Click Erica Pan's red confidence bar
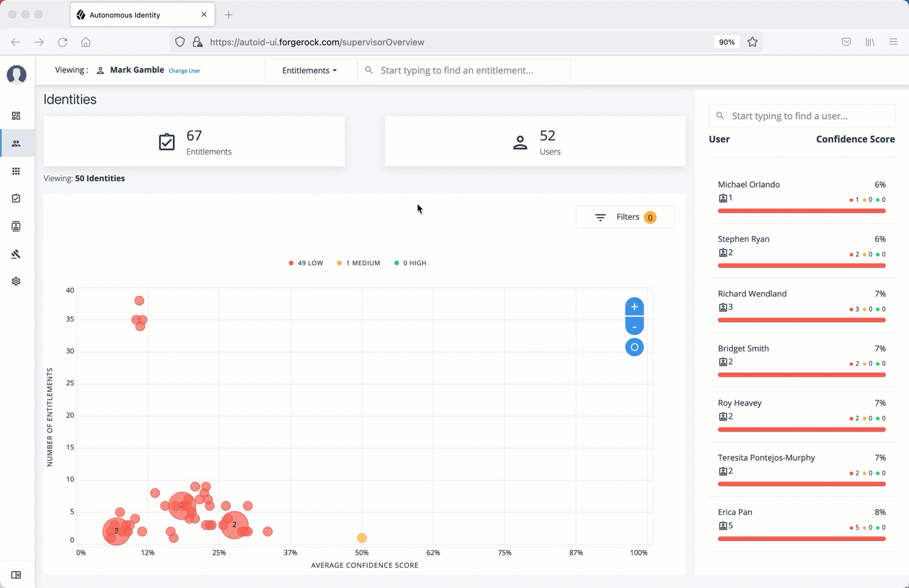 point(801,539)
